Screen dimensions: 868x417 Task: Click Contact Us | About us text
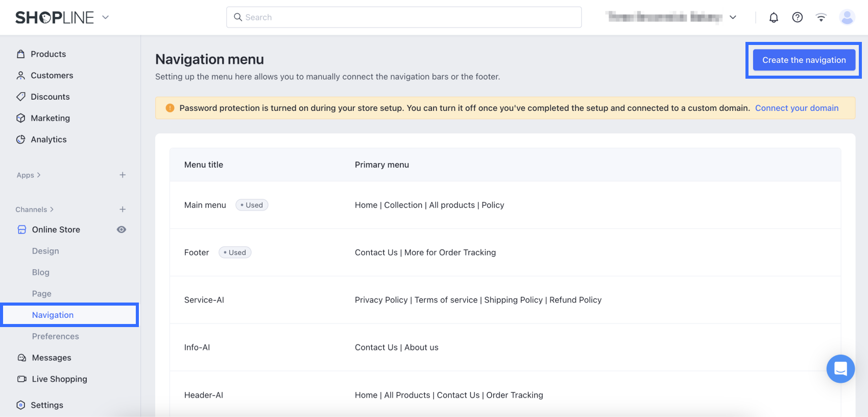pyautogui.click(x=397, y=347)
